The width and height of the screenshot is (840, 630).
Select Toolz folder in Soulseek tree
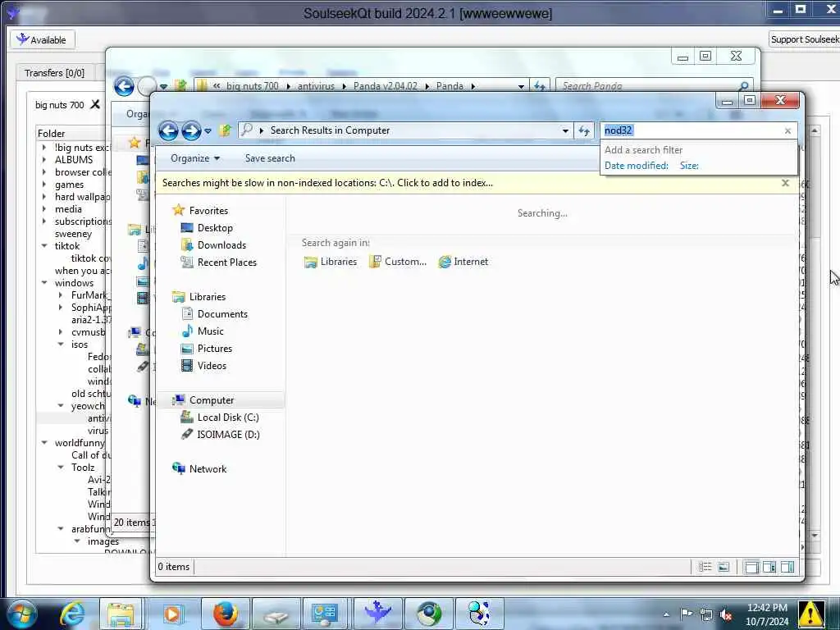tap(83, 467)
